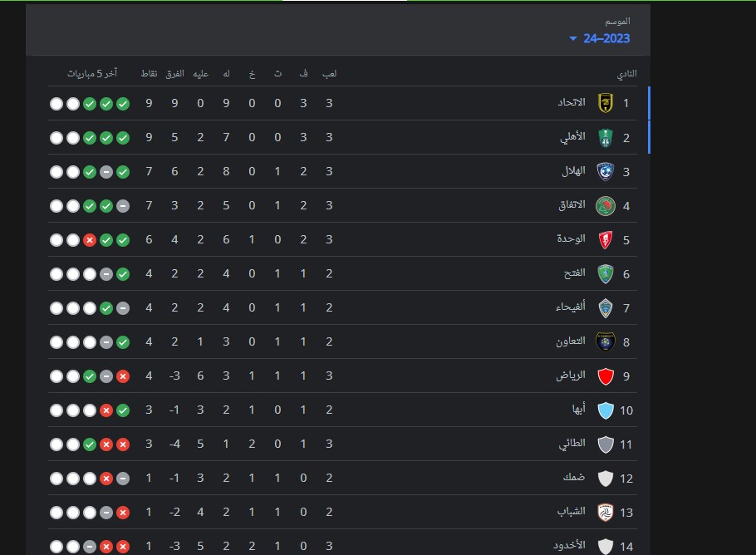Open the الفتح team name link
The image size is (756, 555).
click(575, 273)
